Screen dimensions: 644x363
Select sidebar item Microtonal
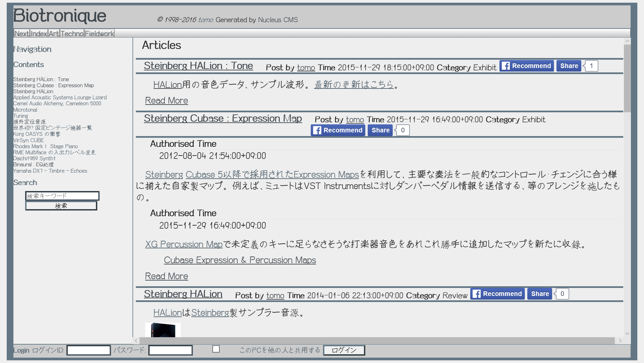(x=25, y=110)
